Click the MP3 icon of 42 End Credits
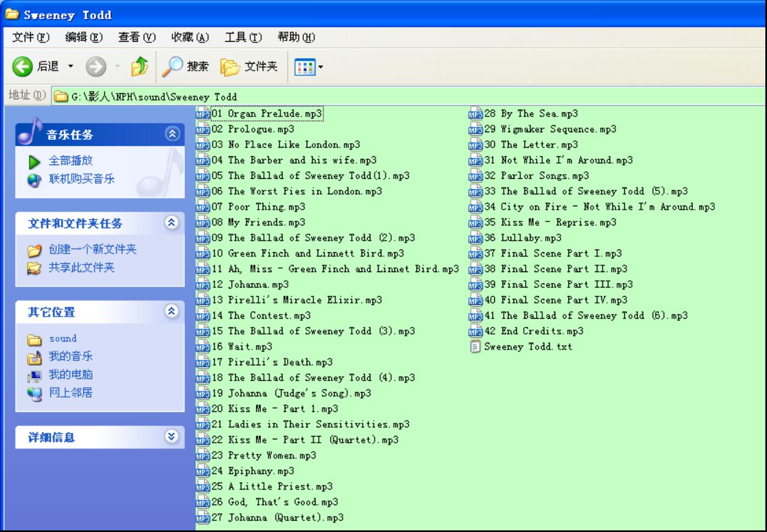 point(476,332)
